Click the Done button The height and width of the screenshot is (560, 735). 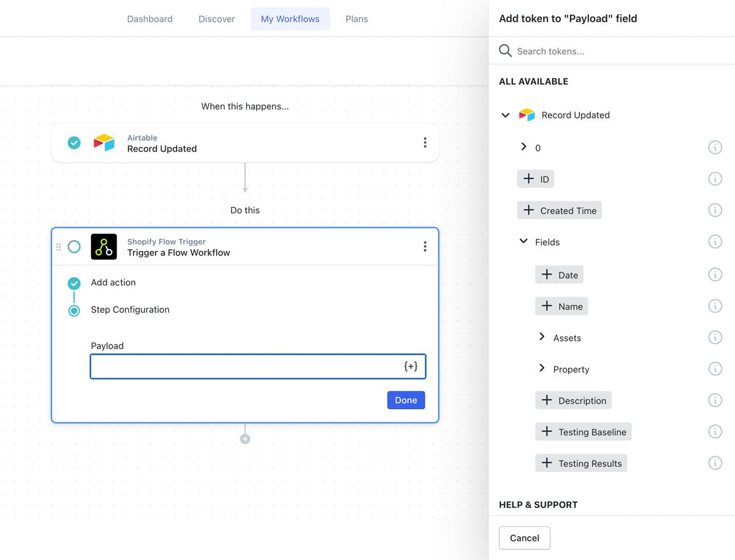coord(406,400)
